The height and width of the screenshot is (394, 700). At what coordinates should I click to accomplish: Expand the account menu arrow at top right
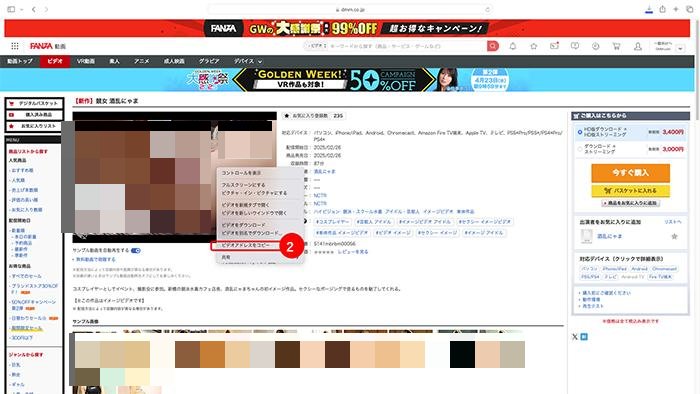click(x=680, y=48)
